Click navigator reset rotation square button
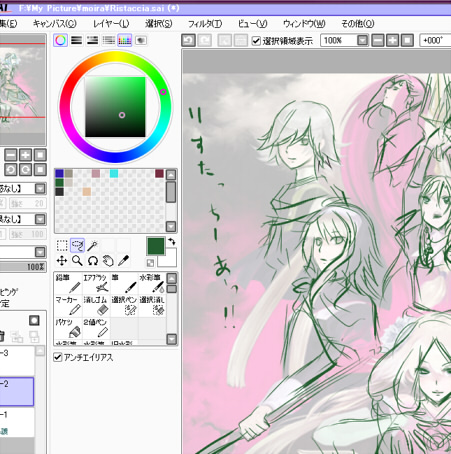Screen dimensions: 451x454 40,170
